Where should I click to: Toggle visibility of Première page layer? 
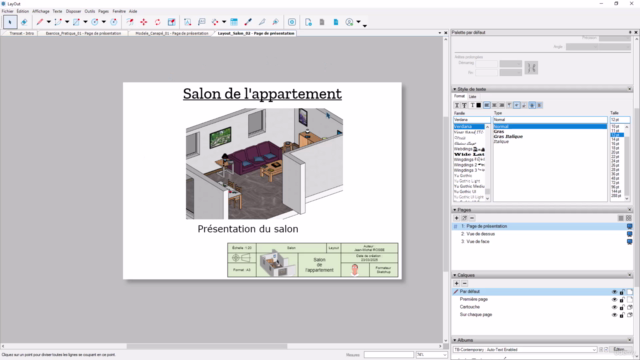coord(614,300)
